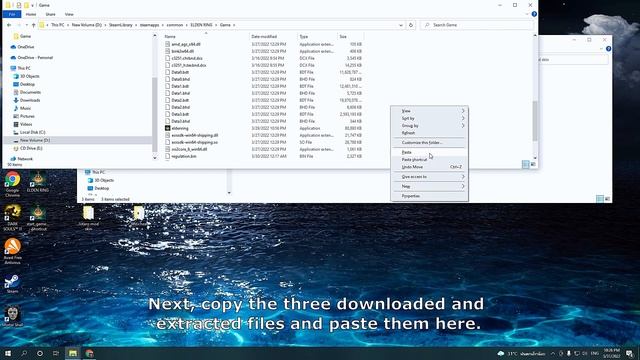Open the Share ribbon tab
Screen dimensions: 640x360
click(51, 14)
